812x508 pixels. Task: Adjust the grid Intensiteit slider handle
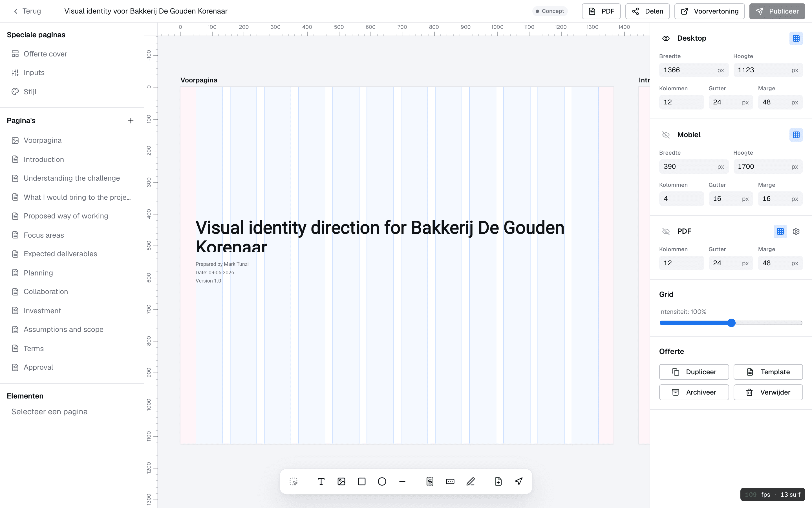point(731,323)
